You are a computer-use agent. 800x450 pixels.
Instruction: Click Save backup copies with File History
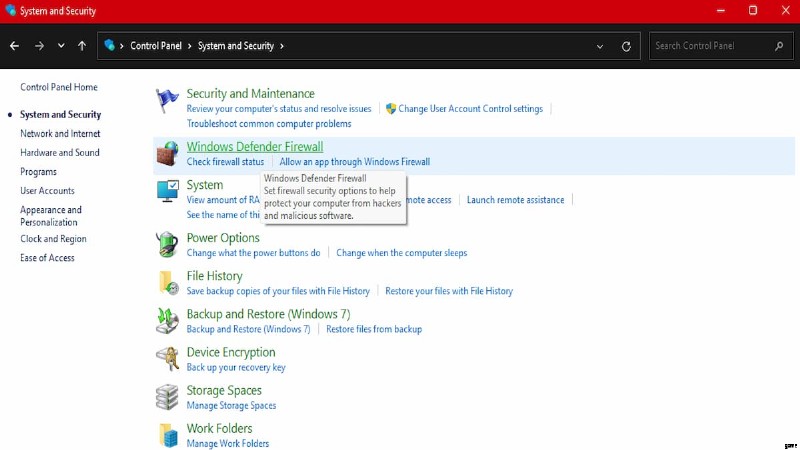(x=278, y=291)
